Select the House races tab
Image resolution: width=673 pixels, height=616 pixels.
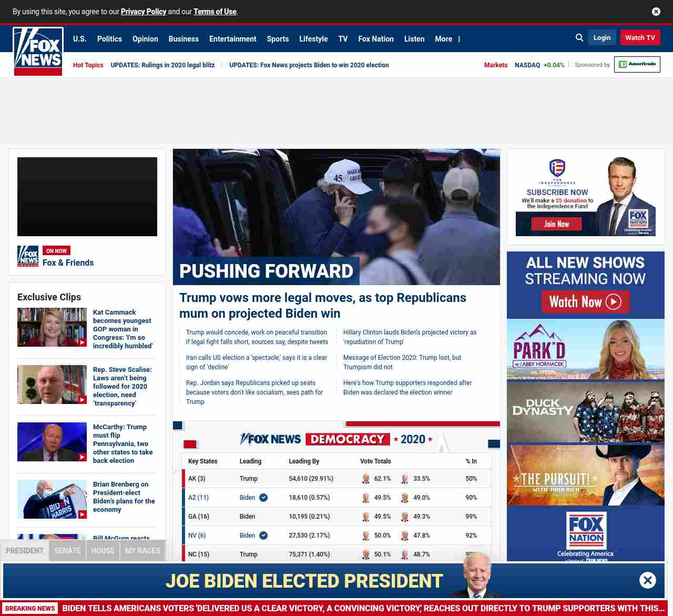tap(103, 551)
